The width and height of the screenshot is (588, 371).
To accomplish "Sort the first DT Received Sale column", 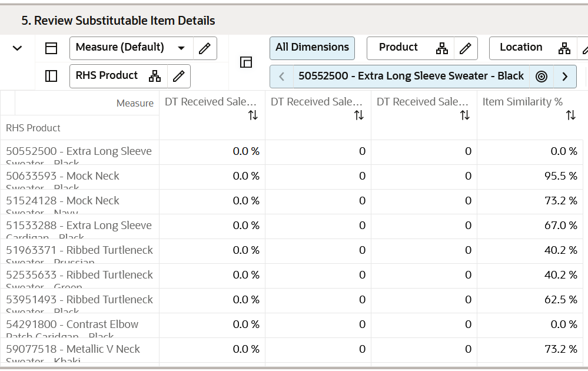I will [x=253, y=115].
